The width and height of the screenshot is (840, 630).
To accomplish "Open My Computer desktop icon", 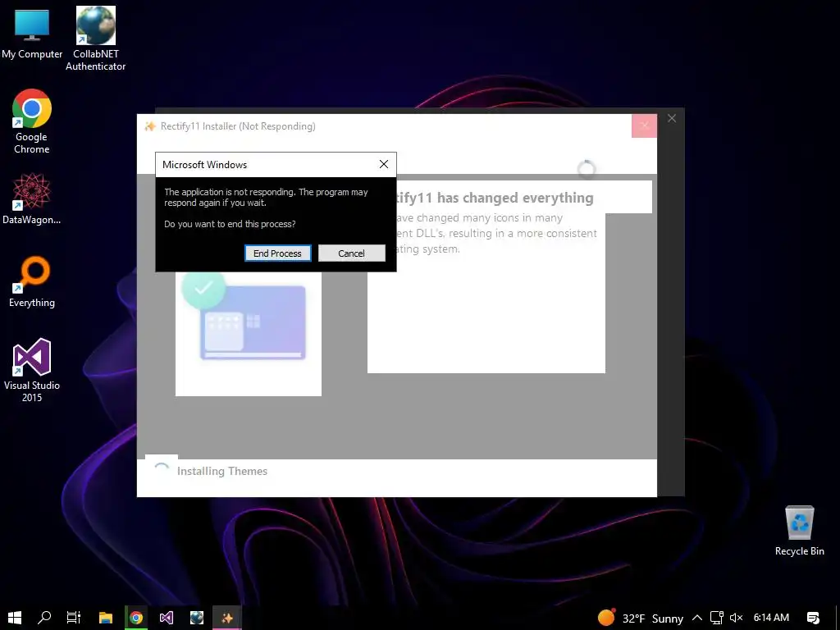I will coord(32,34).
